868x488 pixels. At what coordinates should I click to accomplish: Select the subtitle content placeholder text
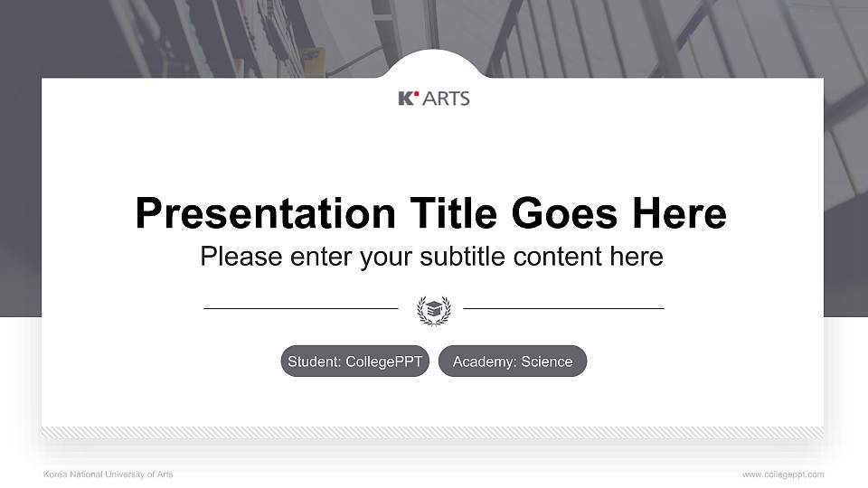pyautogui.click(x=432, y=256)
